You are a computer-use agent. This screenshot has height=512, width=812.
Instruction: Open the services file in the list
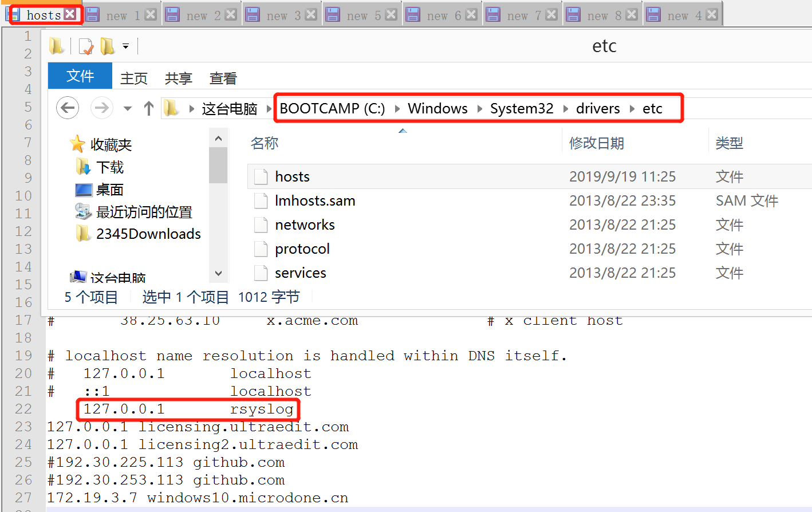coord(301,273)
